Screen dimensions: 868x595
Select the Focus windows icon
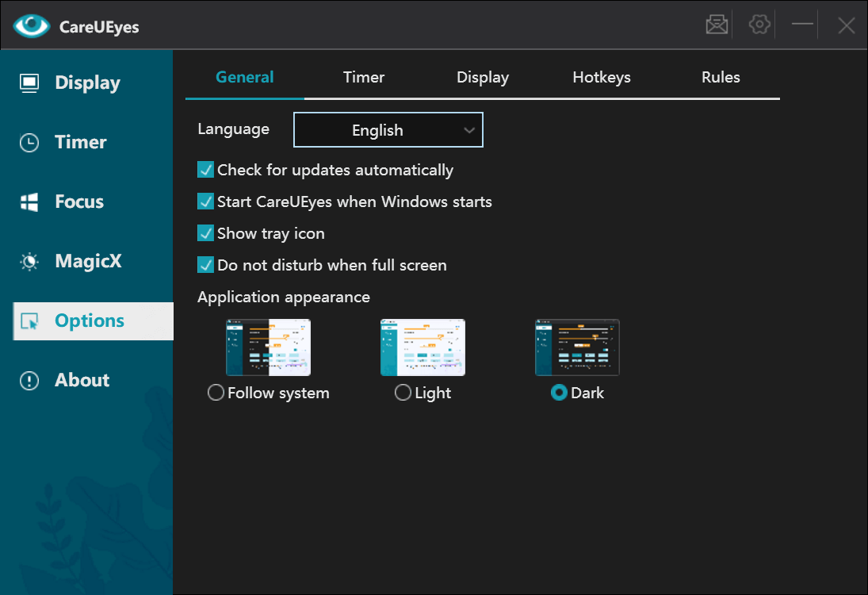coord(29,202)
